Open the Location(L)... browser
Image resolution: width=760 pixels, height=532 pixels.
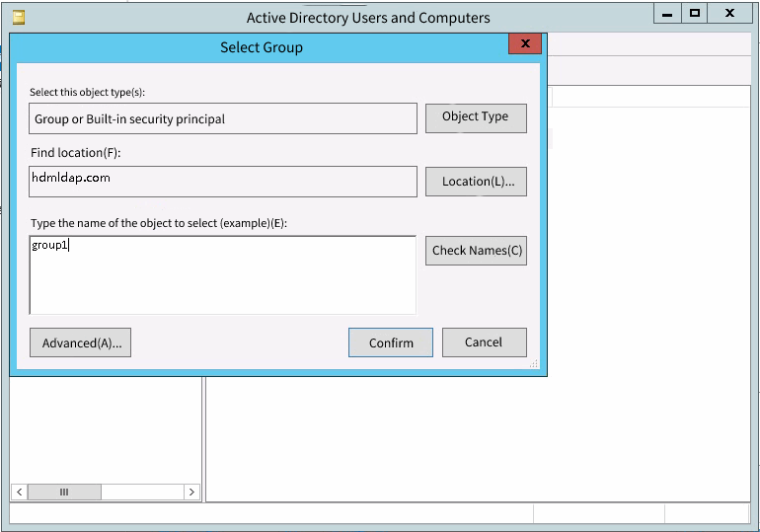click(476, 182)
